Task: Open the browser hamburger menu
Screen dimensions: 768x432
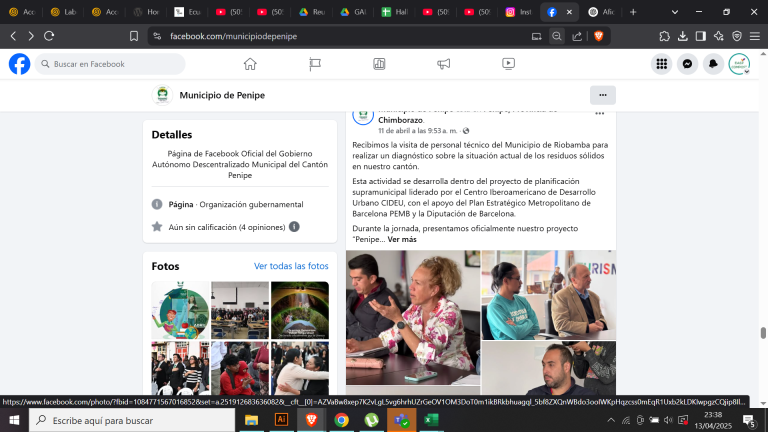Action: coord(755,36)
